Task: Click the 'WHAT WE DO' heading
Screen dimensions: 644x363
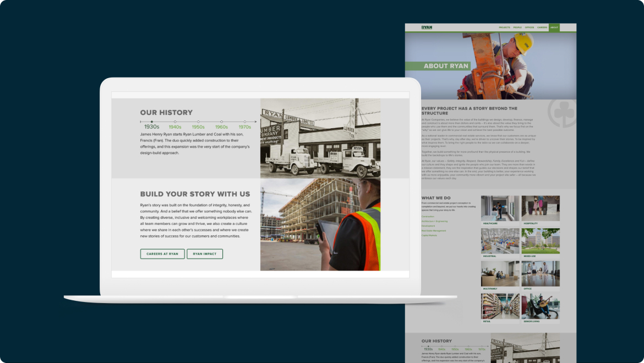Action: click(x=436, y=197)
